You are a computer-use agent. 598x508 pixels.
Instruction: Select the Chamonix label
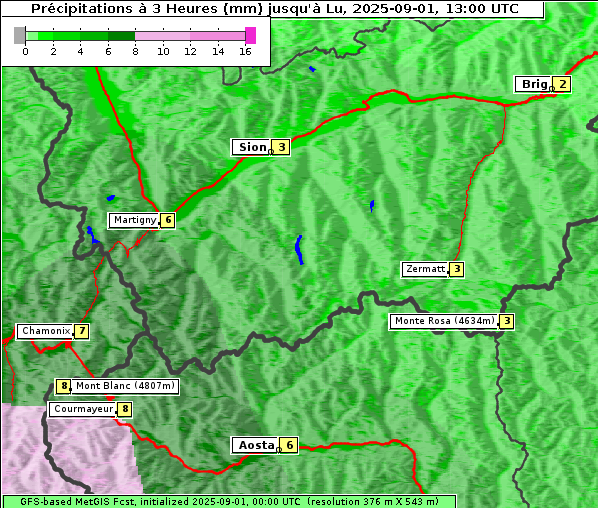point(45,331)
